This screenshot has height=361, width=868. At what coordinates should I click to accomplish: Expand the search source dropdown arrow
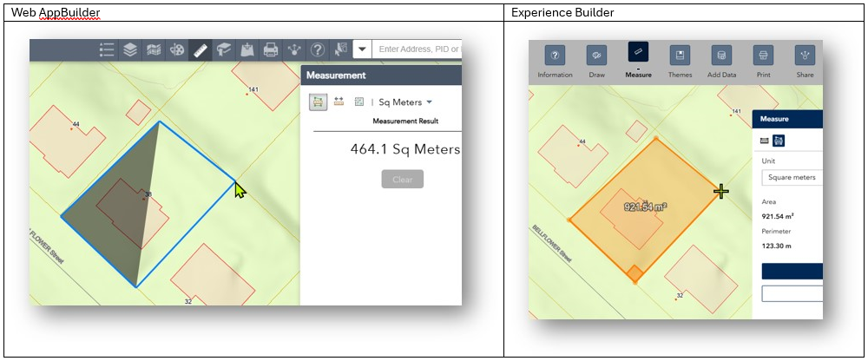[x=362, y=49]
